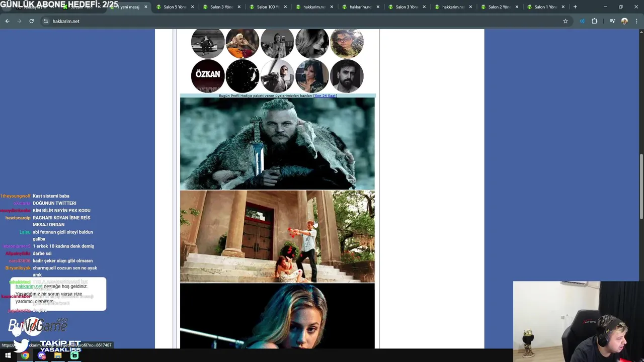Open the black speckled profile avatar

pyautogui.click(x=243, y=76)
